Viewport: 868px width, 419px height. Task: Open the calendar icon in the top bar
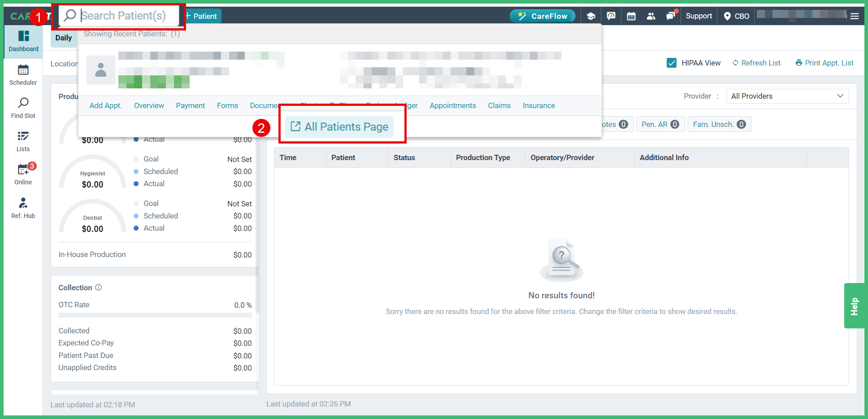(631, 16)
